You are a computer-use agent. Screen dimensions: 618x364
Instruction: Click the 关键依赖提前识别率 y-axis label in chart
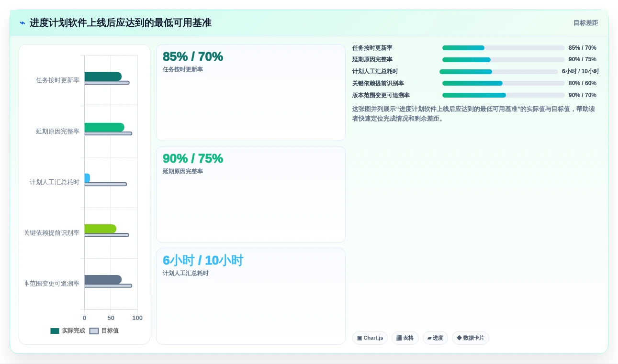[52, 233]
